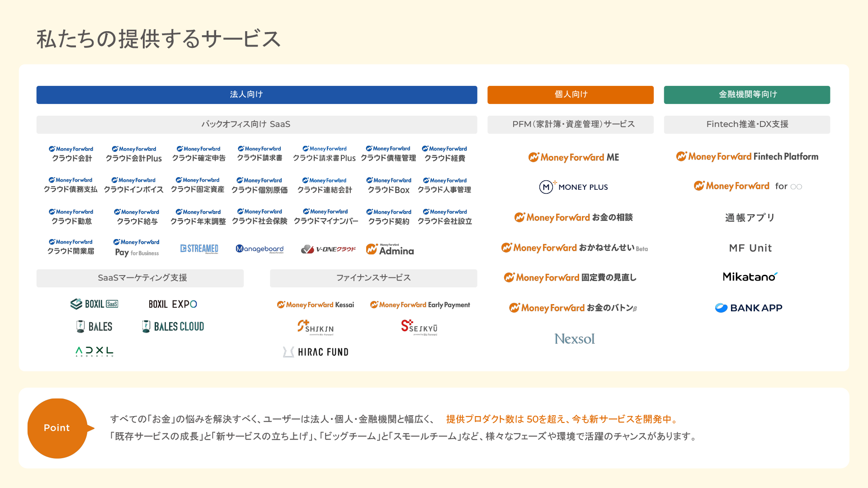Open the クラウド契約 logo
Image resolution: width=868 pixels, height=488 pixels.
pos(389,217)
